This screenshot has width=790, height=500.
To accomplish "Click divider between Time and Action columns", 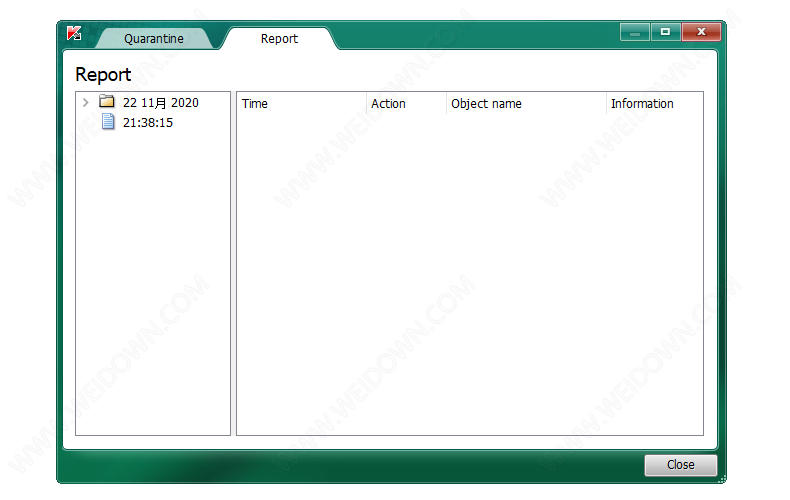I will tap(366, 104).
